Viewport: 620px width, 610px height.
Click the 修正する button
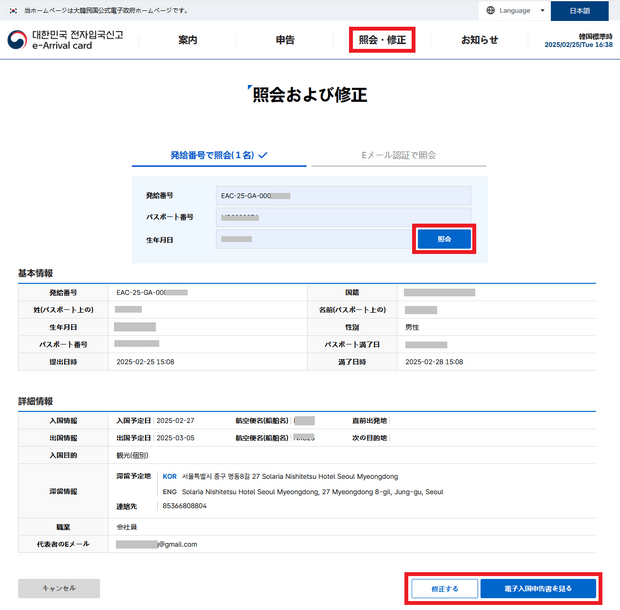[445, 589]
